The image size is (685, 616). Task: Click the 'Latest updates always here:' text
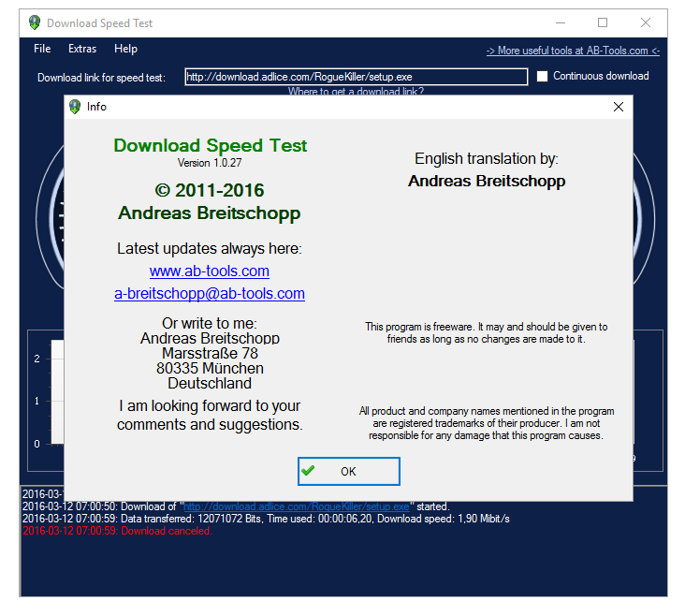[x=210, y=249]
